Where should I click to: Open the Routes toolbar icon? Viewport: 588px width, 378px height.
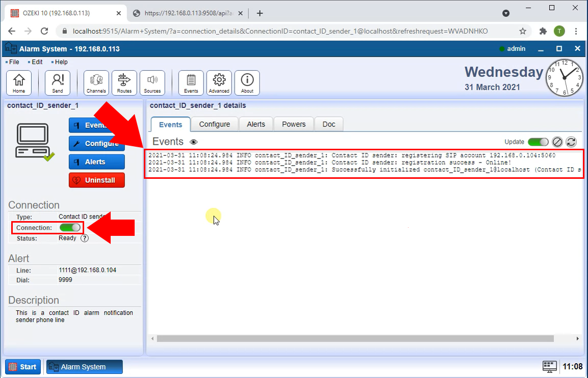point(124,83)
